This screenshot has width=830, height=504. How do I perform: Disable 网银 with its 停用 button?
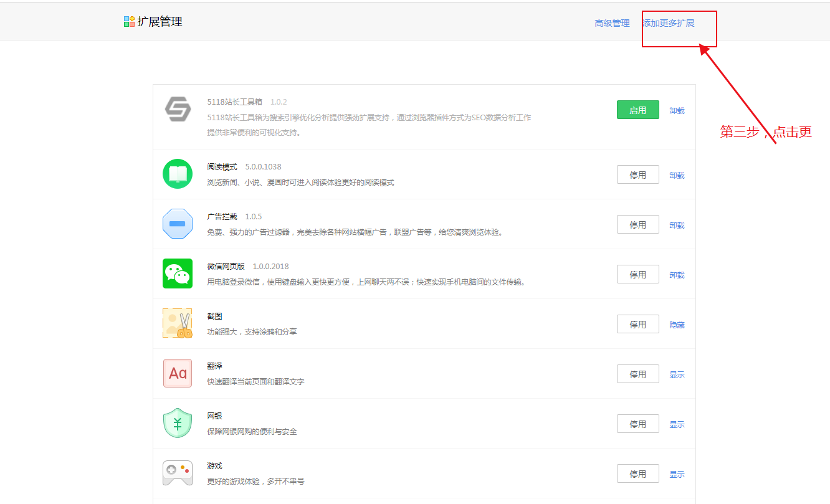tap(637, 424)
